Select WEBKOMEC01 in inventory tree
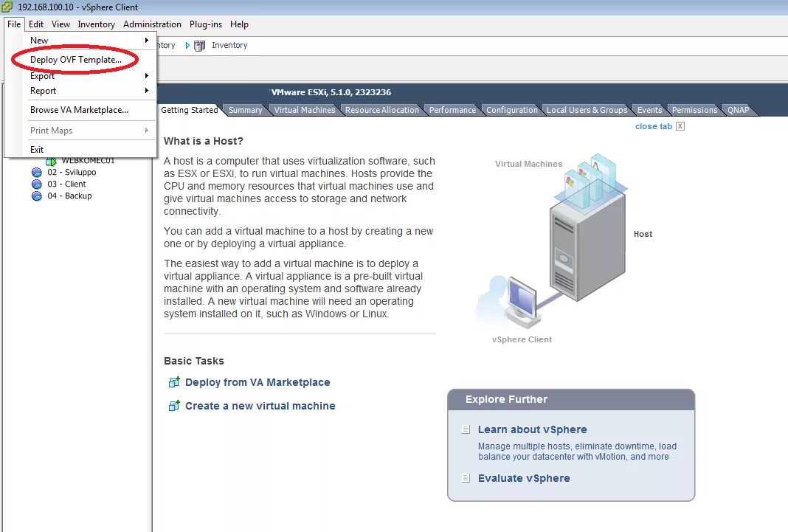 pyautogui.click(x=89, y=162)
